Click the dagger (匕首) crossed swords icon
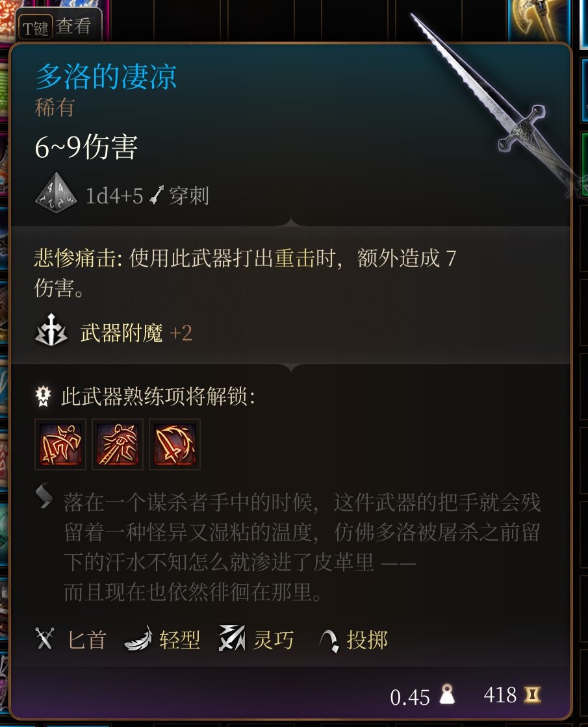The height and width of the screenshot is (727, 588). (45, 638)
